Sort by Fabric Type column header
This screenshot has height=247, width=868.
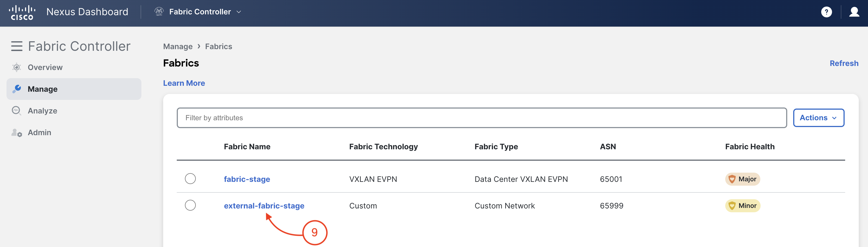click(x=496, y=147)
